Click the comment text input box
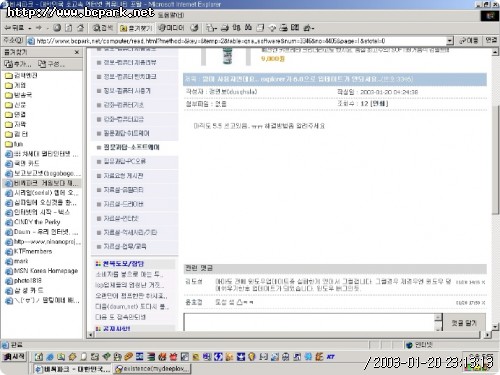Screen dimensions: 500x375 tap(309, 322)
